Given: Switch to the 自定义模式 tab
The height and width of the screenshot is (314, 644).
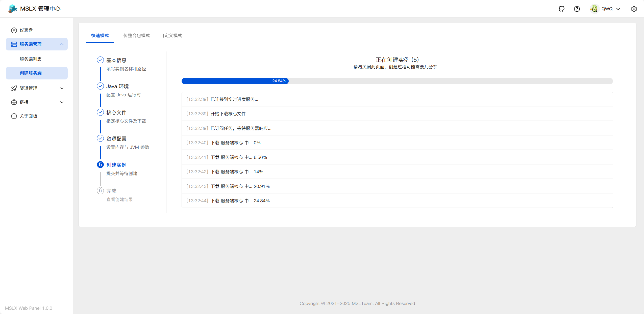Looking at the screenshot, I should tap(171, 36).
